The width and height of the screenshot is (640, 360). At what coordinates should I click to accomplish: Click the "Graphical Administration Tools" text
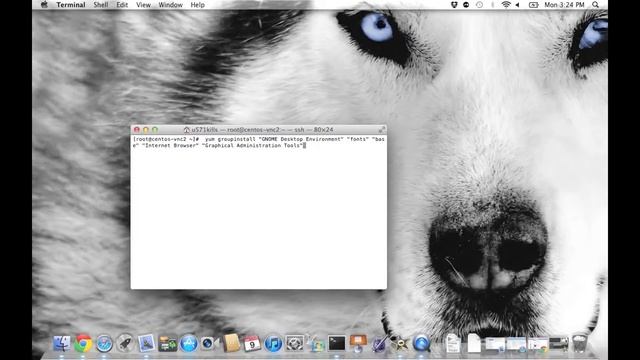click(x=252, y=145)
